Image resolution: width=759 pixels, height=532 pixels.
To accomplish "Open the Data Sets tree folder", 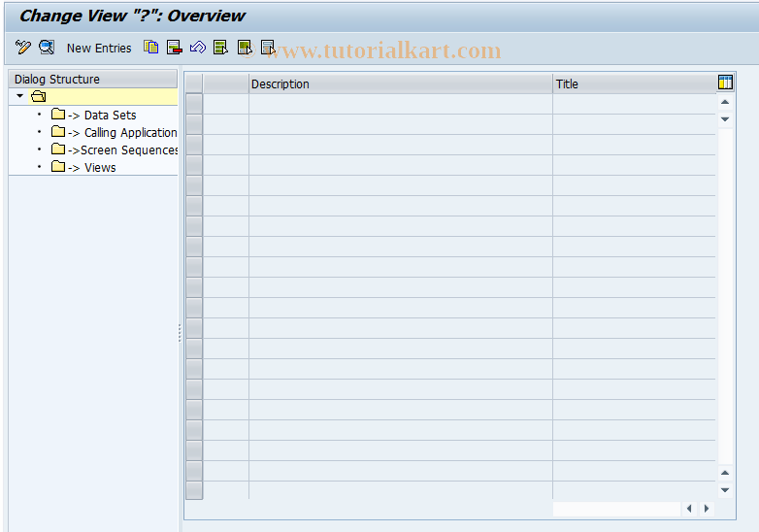I will tap(102, 115).
